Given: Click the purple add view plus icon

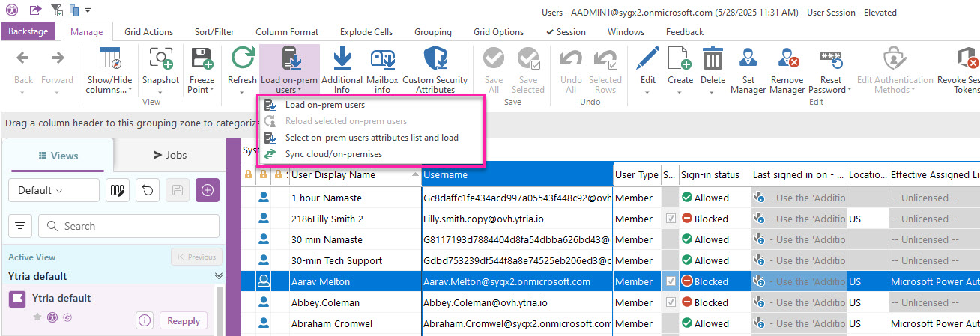Looking at the screenshot, I should point(208,190).
